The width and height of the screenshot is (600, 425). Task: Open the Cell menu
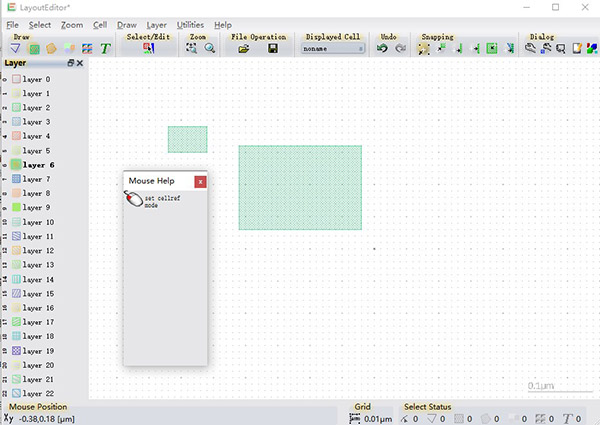point(100,25)
